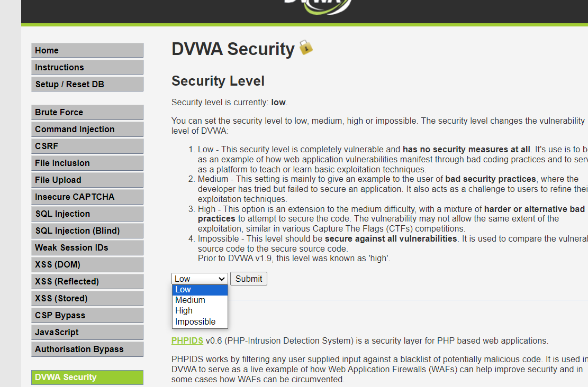
Task: Go to Authorisation Bypass page
Action: coord(87,349)
